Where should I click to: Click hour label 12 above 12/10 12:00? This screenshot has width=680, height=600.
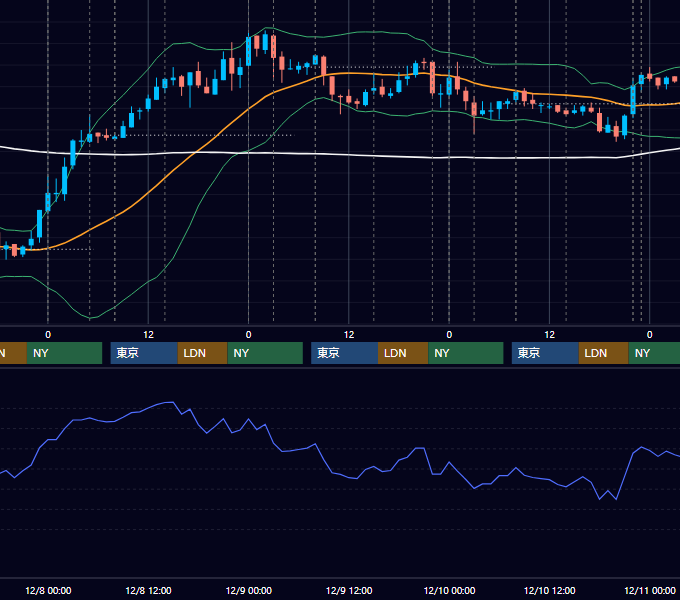click(549, 335)
